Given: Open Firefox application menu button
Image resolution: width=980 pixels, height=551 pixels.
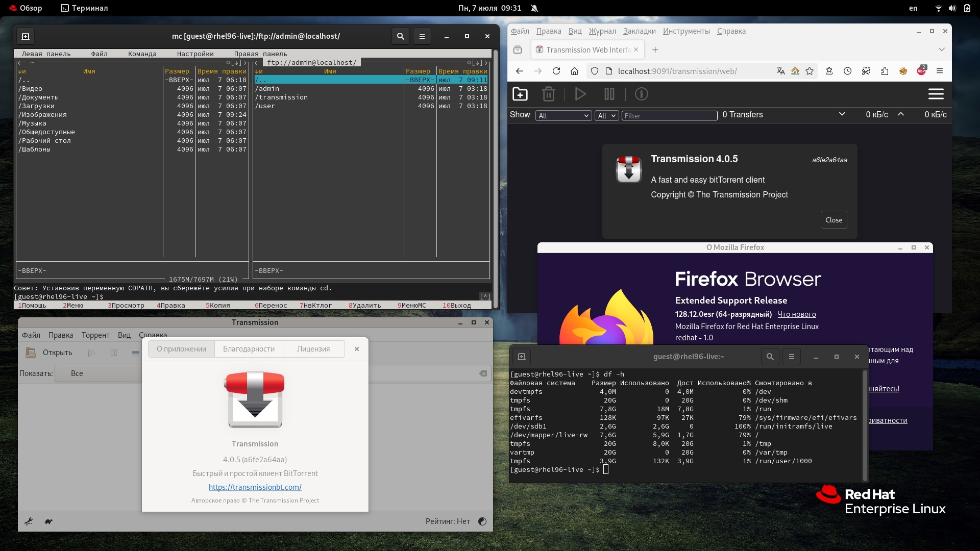Looking at the screenshot, I should (x=940, y=71).
